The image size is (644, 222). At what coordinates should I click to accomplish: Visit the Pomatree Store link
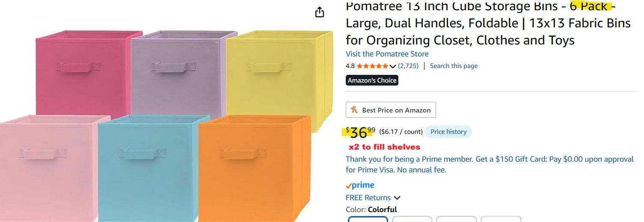(x=387, y=54)
